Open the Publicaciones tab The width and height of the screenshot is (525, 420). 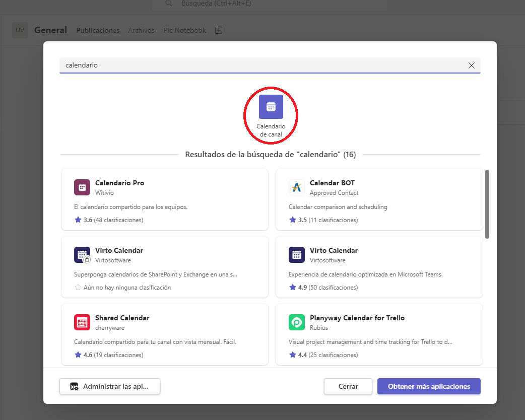(x=98, y=30)
